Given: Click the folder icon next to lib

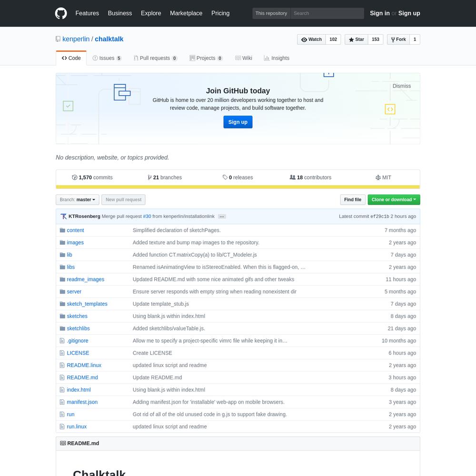Looking at the screenshot, I should pyautogui.click(x=62, y=255).
